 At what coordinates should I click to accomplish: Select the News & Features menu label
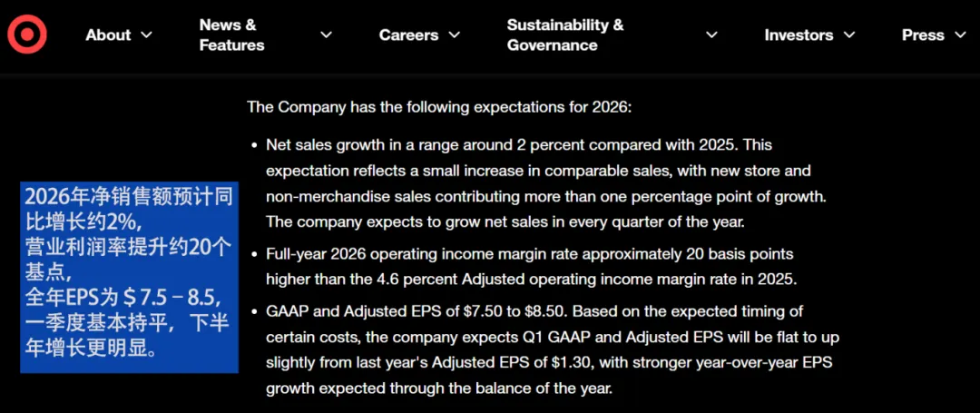click(231, 35)
